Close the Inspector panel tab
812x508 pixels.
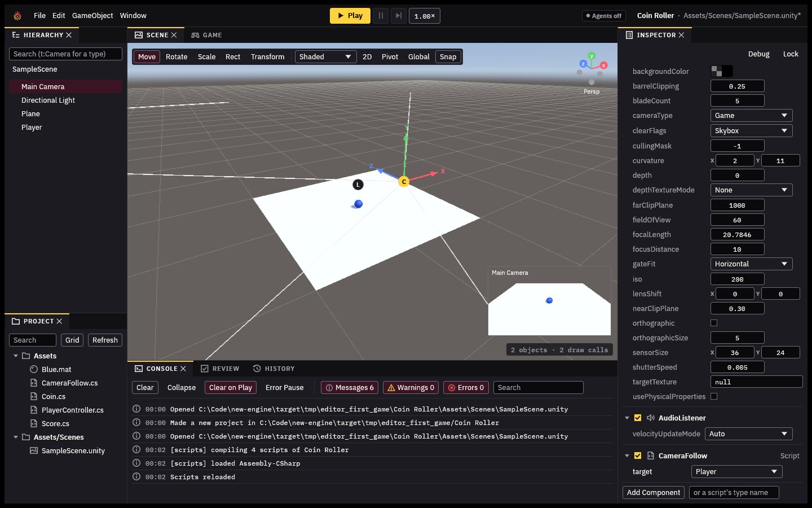pos(681,35)
